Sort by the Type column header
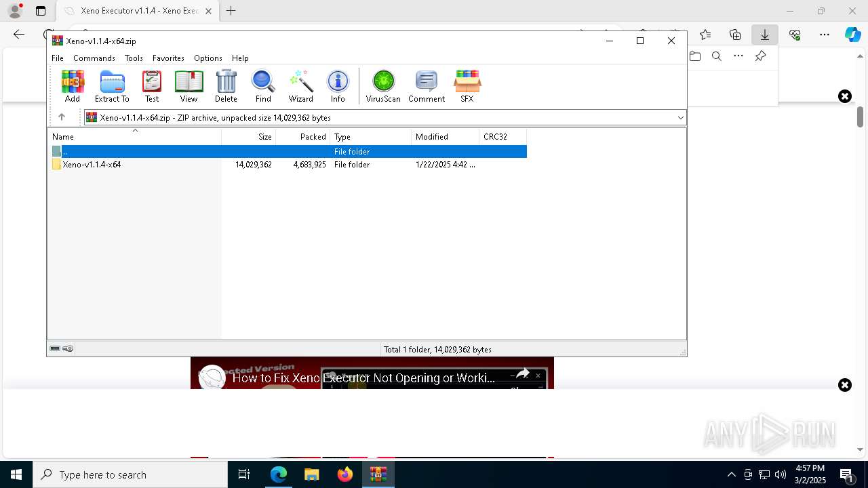The image size is (868, 488). 371,137
